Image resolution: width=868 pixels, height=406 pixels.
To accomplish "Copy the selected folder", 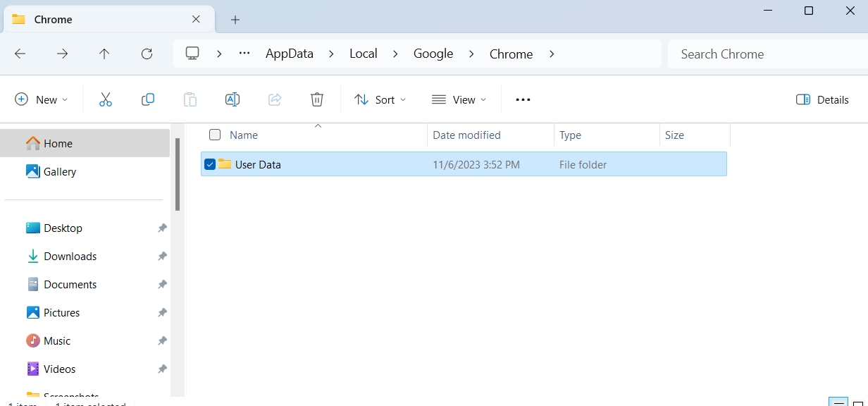I will (148, 99).
